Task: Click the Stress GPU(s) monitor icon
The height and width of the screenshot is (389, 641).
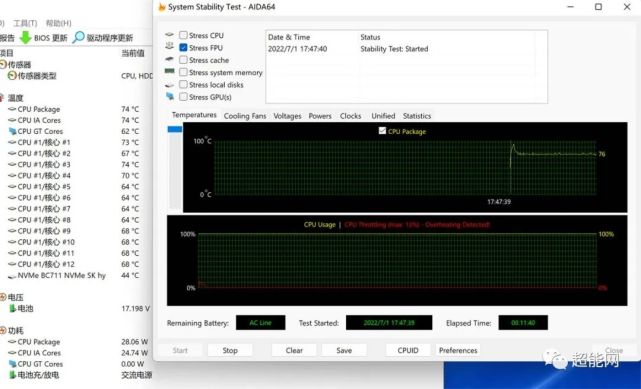Action: click(x=170, y=96)
